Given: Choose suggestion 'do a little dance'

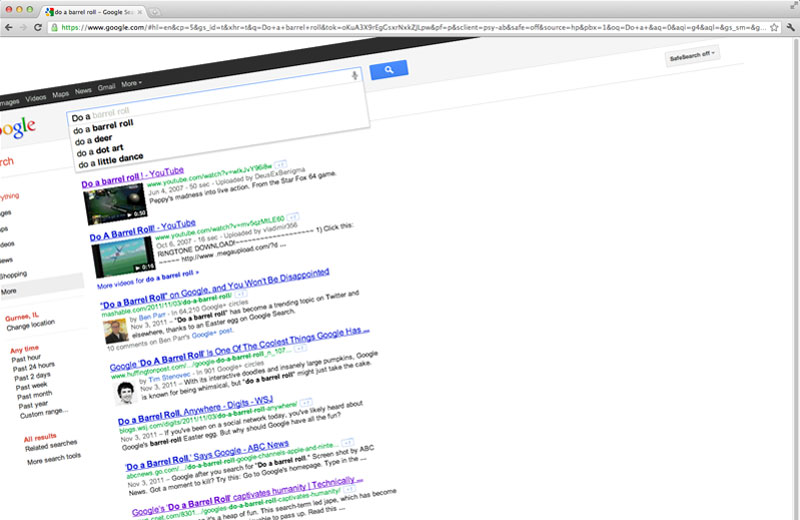Looking at the screenshot, I should 111,160.
